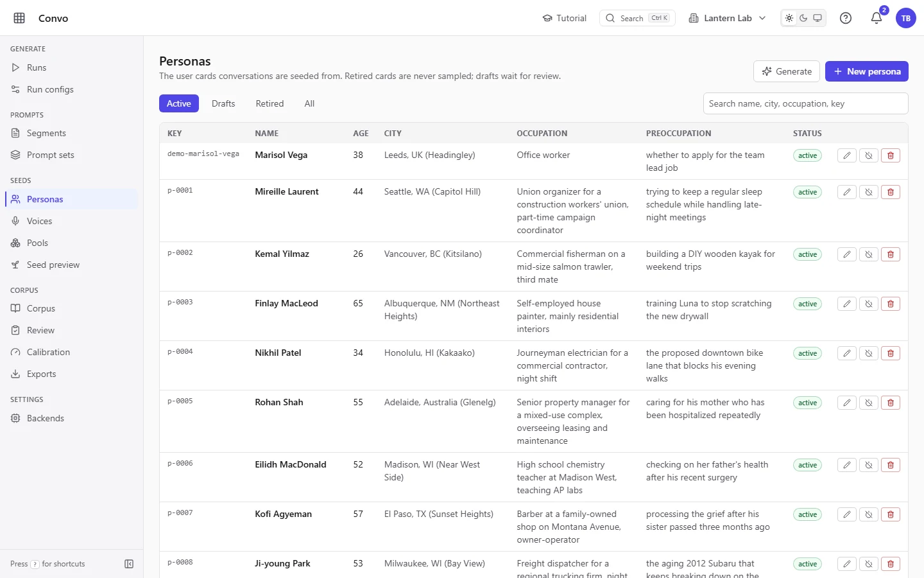Screen dimensions: 924x578
Task: Open the Tutorial link
Action: (565, 18)
